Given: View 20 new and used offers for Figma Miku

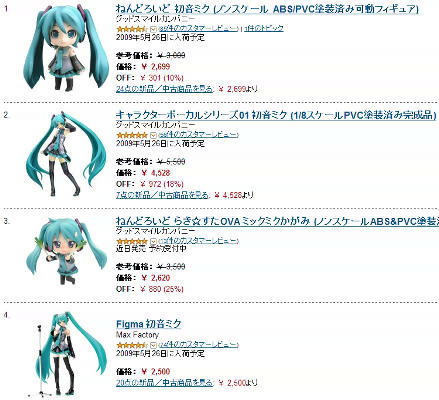Looking at the screenshot, I should tap(164, 383).
